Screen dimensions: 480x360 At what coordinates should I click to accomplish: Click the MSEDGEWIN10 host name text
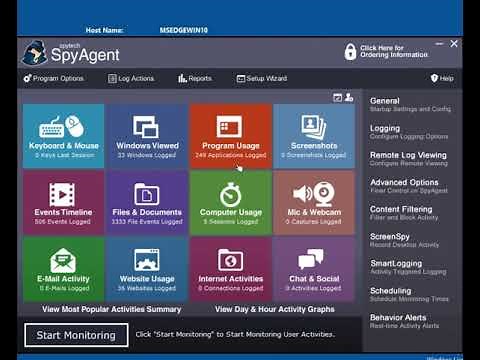[x=184, y=30]
